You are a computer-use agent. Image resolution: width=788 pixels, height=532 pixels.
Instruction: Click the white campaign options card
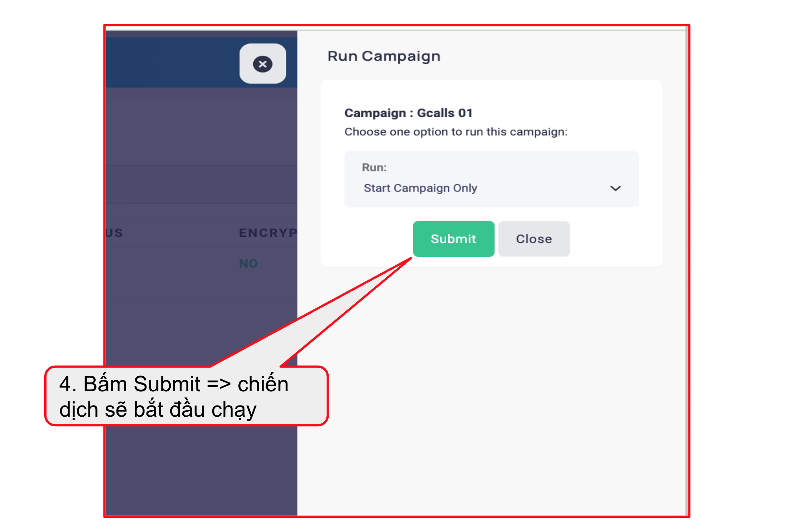coord(492,174)
